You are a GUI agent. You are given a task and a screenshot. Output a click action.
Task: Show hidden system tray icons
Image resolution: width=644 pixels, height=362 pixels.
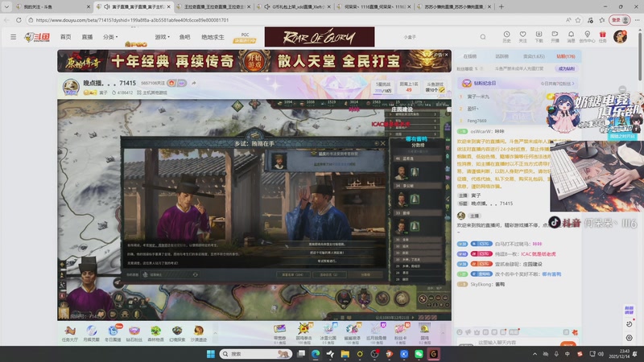coord(535,354)
